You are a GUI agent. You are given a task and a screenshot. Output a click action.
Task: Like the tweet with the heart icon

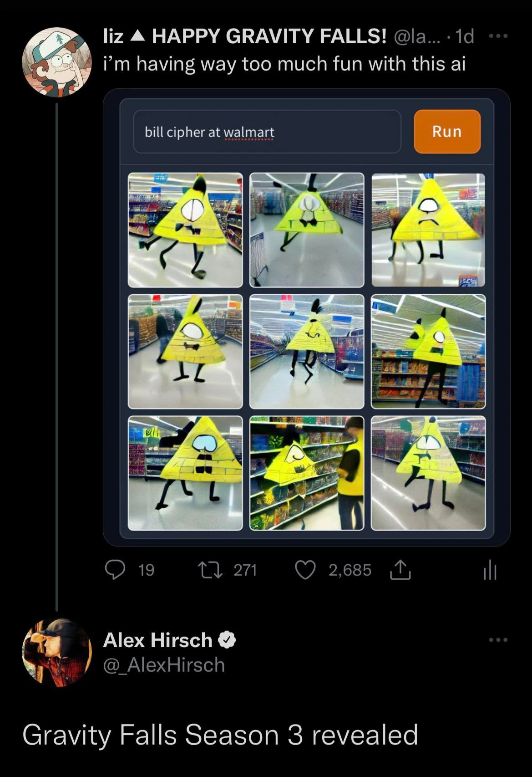(x=305, y=570)
